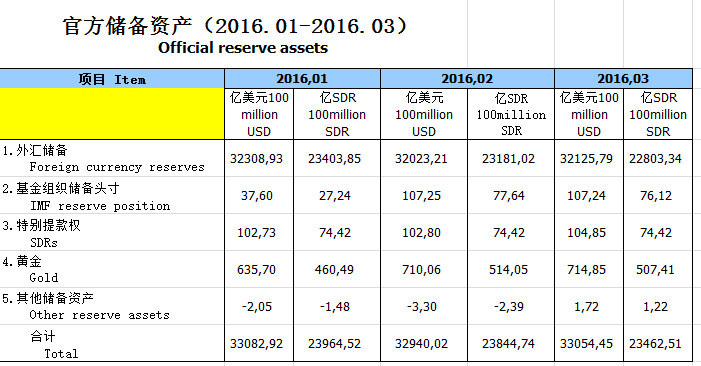Select the 'Total' row label cell

click(112, 343)
